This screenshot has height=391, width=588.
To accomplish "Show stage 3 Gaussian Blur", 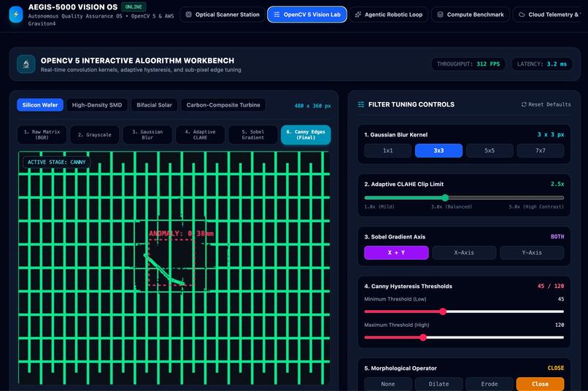I will (x=147, y=134).
